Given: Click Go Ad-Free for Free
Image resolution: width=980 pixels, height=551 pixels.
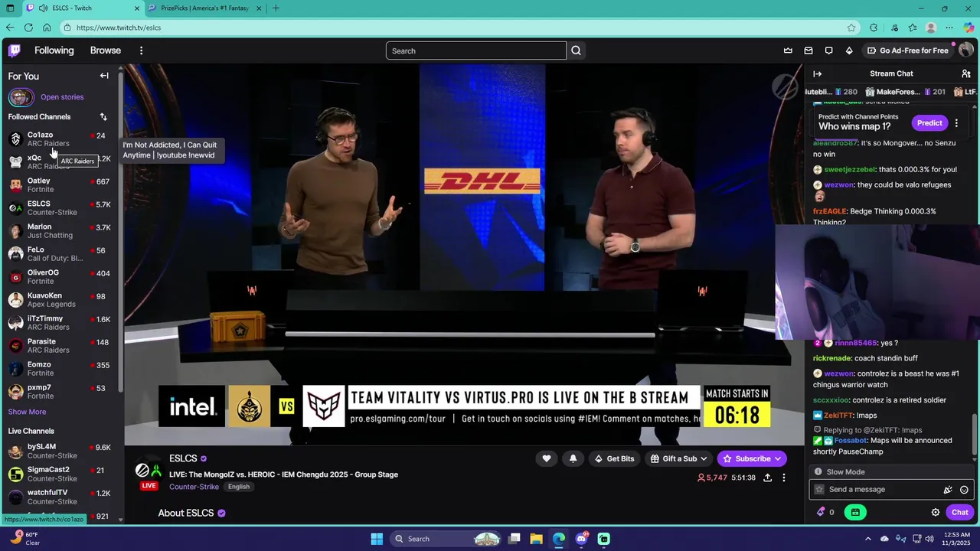Looking at the screenshot, I should 908,51.
